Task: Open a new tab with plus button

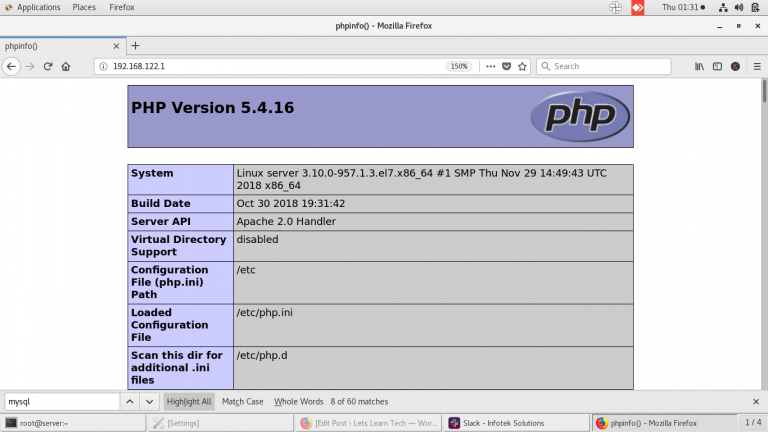Action: click(x=136, y=46)
